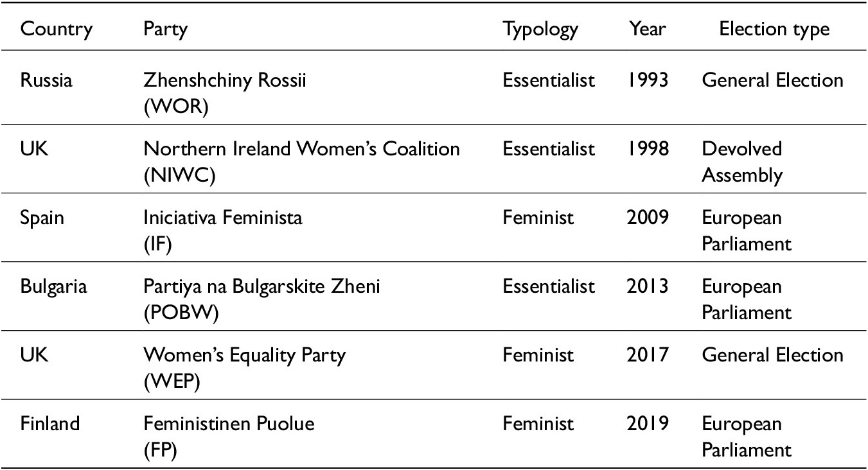Screen dimensions: 868x470
Task: Click the Year column header
Action: [x=647, y=29]
